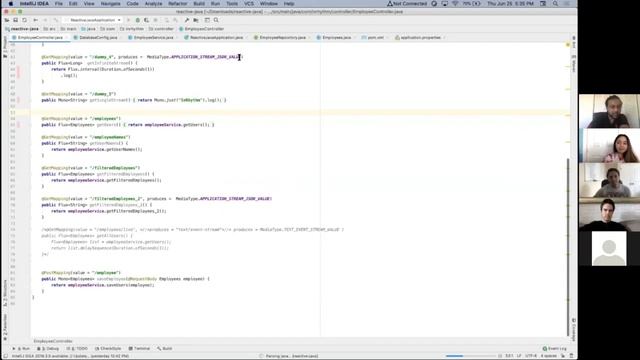Open the Refactor menu
Screen dimensions: 640x360
178,4
